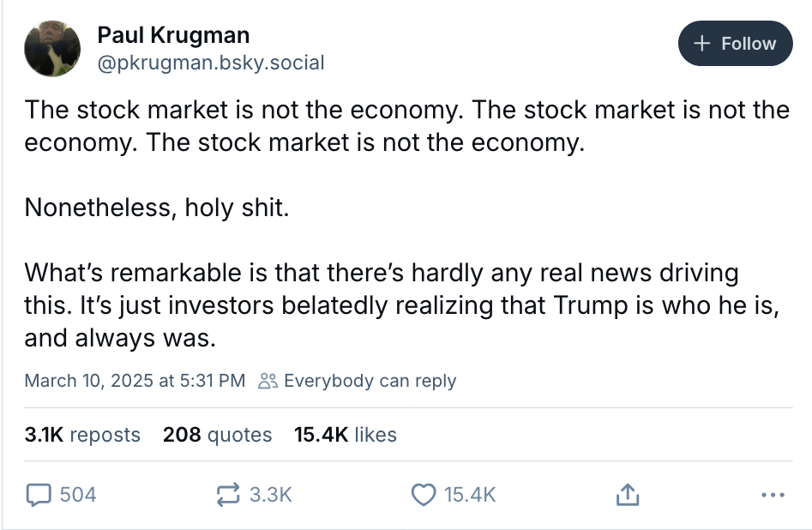812x530 pixels.
Task: View the 15.4K likes list
Action: (345, 435)
